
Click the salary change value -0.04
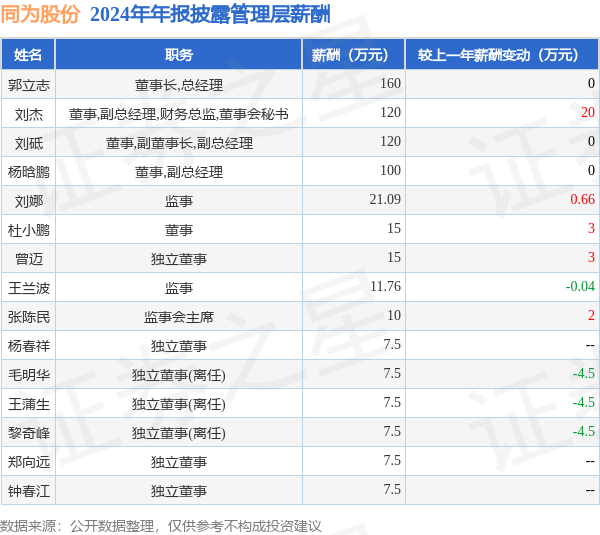580,286
